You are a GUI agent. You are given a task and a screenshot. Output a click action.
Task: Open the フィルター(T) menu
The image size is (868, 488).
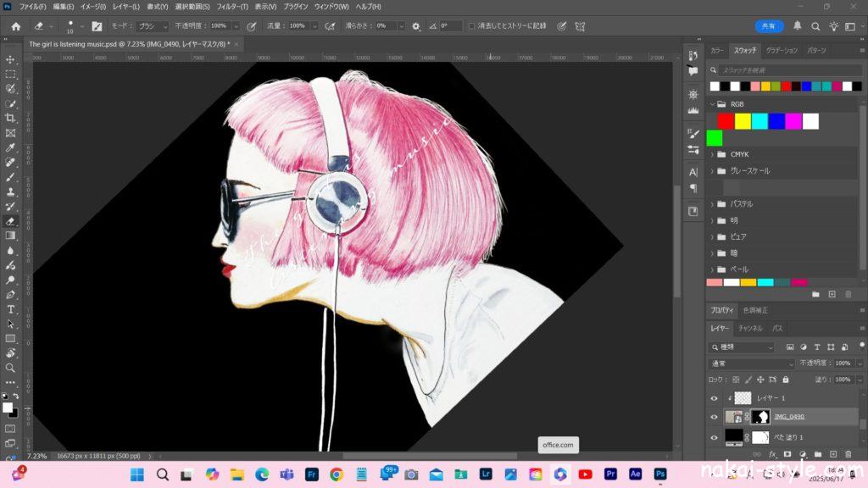(x=232, y=7)
